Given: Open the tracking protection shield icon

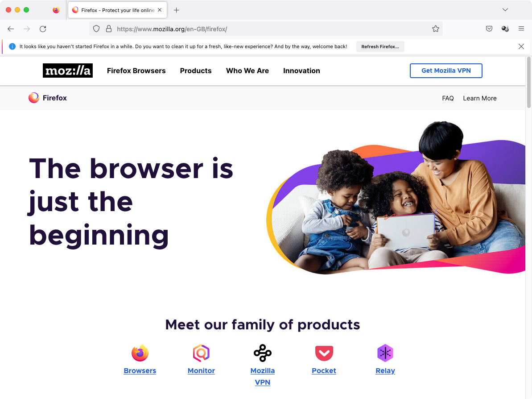Looking at the screenshot, I should [x=96, y=29].
